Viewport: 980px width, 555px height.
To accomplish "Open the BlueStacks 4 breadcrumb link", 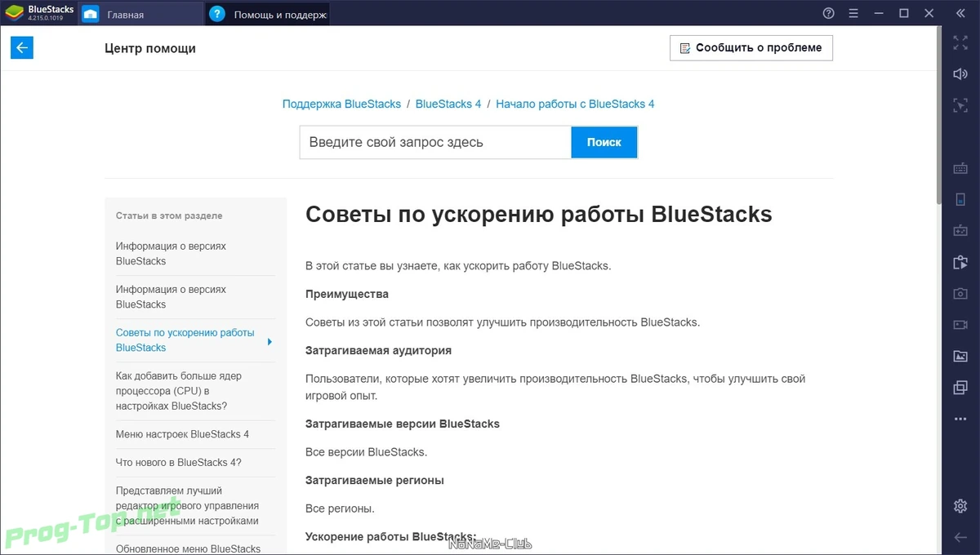I will point(448,104).
